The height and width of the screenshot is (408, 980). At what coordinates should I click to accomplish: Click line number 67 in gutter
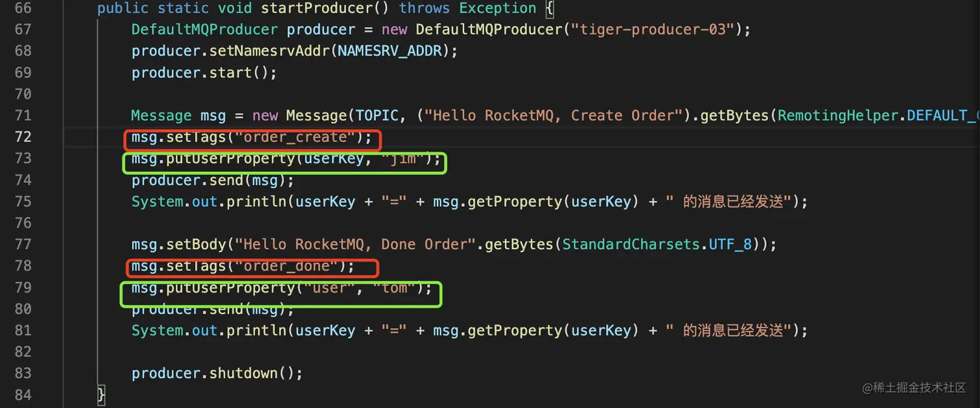click(23, 30)
